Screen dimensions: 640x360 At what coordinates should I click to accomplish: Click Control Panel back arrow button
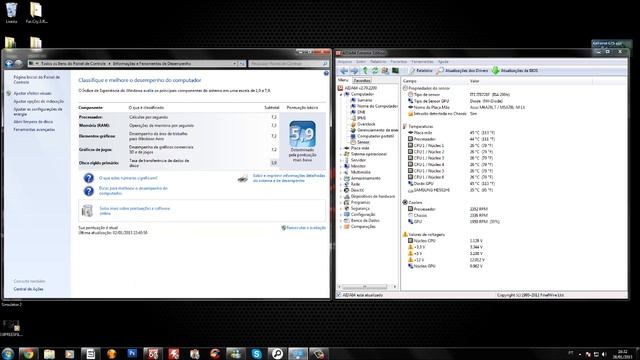(9, 63)
